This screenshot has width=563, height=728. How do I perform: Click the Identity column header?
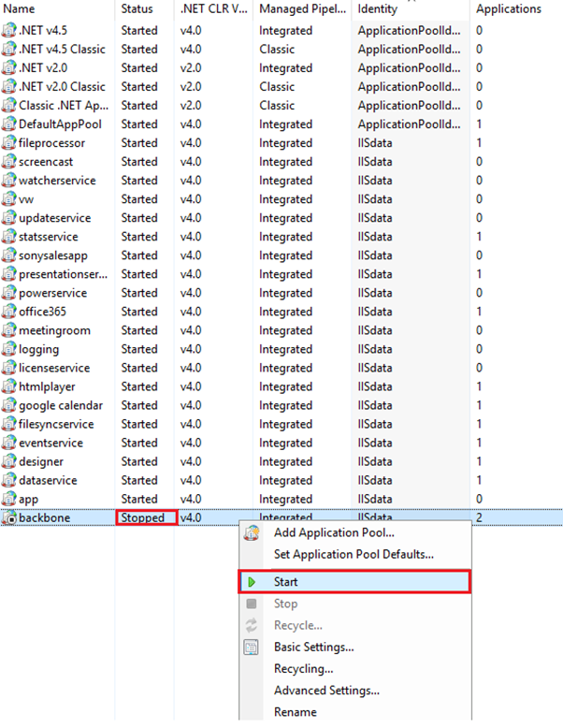[x=378, y=8]
